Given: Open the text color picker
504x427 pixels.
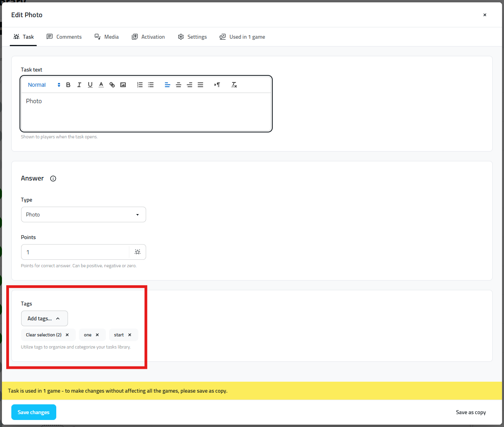Looking at the screenshot, I should (x=101, y=85).
